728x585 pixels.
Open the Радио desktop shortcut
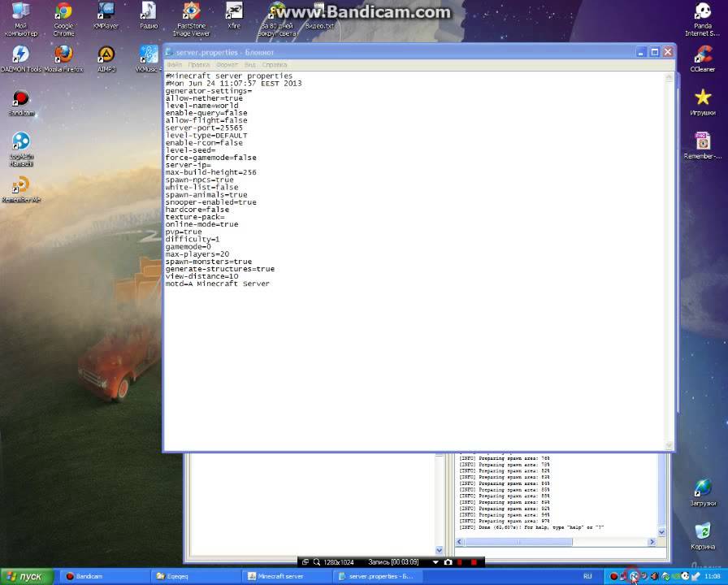pos(149,16)
